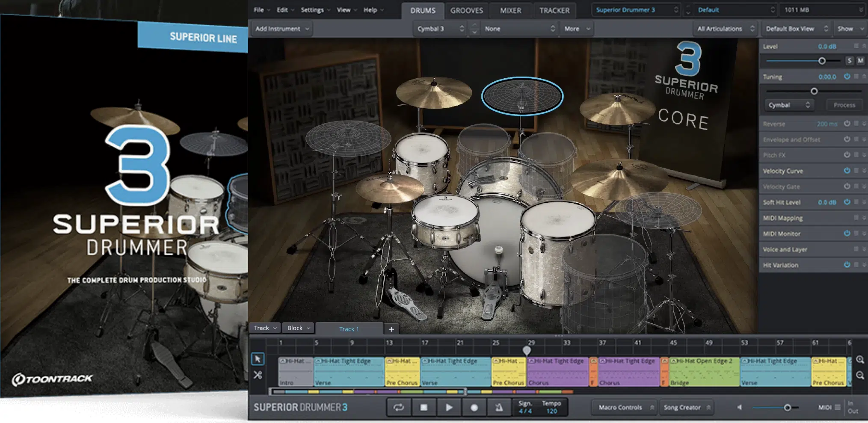Open the Block dropdown menu
The image size is (868, 423).
coord(298,328)
